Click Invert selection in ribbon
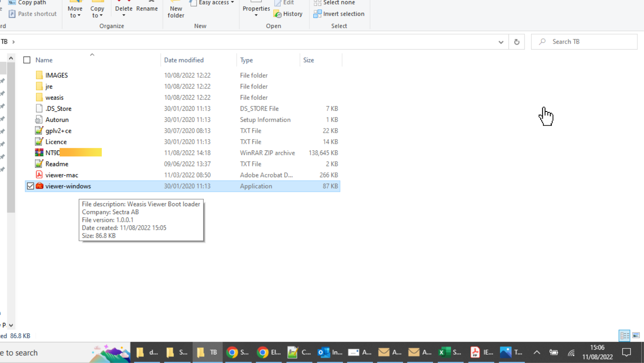Image resolution: width=644 pixels, height=363 pixels. (339, 14)
